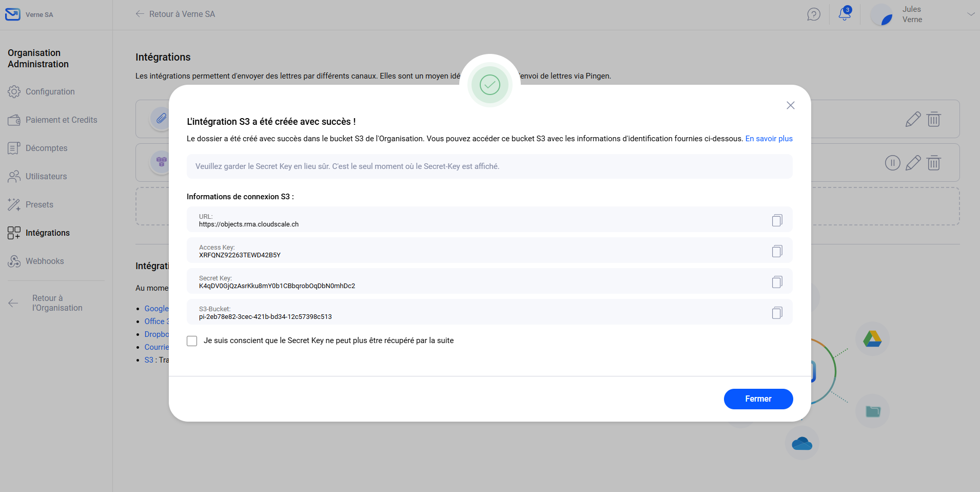The height and width of the screenshot is (492, 980).
Task: Open Utilisateurs section
Action: point(46,176)
